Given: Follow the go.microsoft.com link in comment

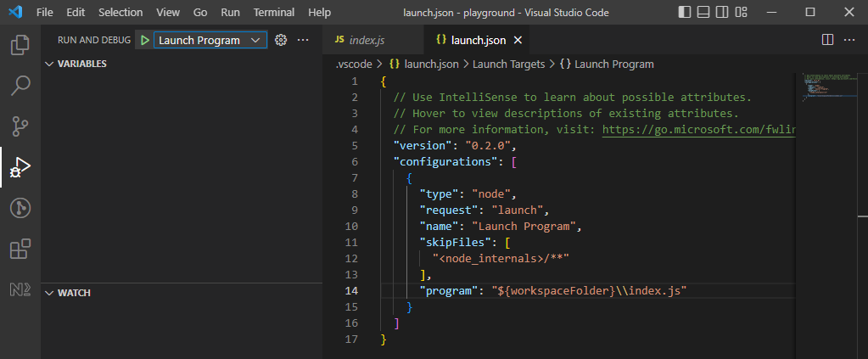Looking at the screenshot, I should coord(698,130).
